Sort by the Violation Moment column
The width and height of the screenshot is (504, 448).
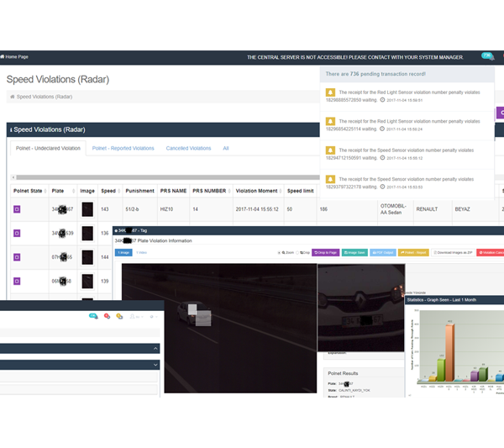point(259,191)
